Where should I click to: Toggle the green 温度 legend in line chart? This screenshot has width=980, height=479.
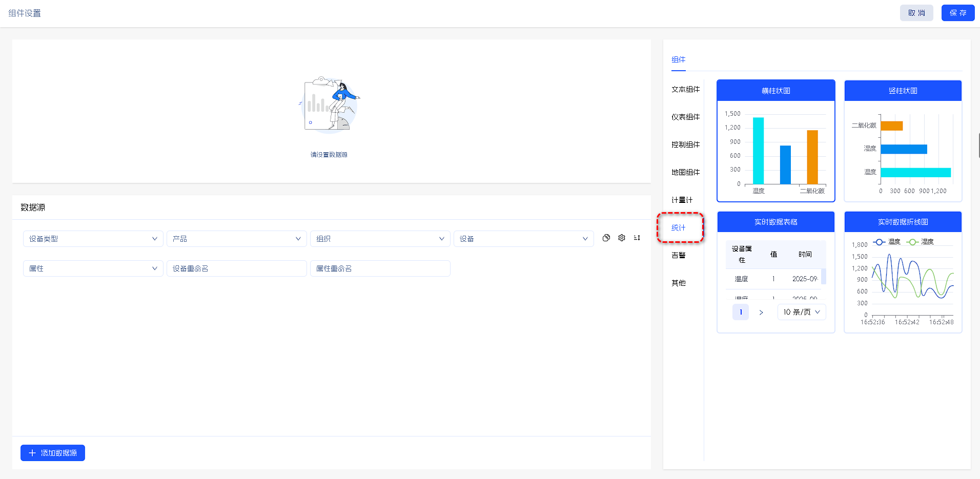[920, 242]
